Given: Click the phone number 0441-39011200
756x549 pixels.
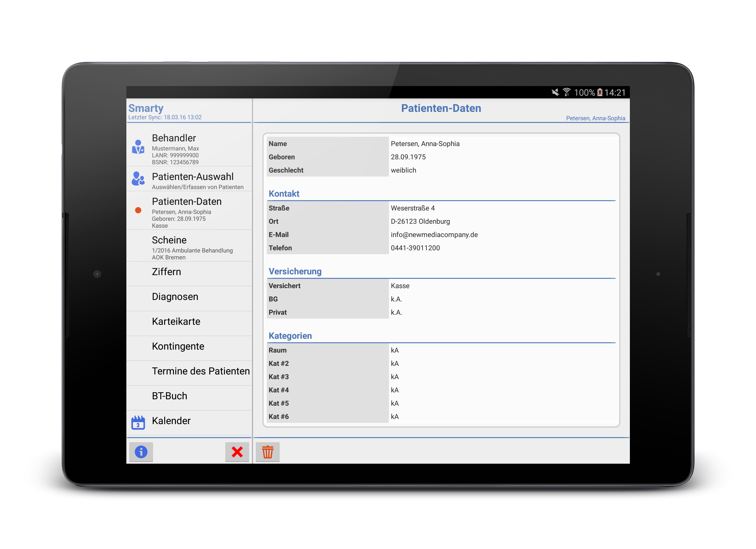Looking at the screenshot, I should coord(415,248).
